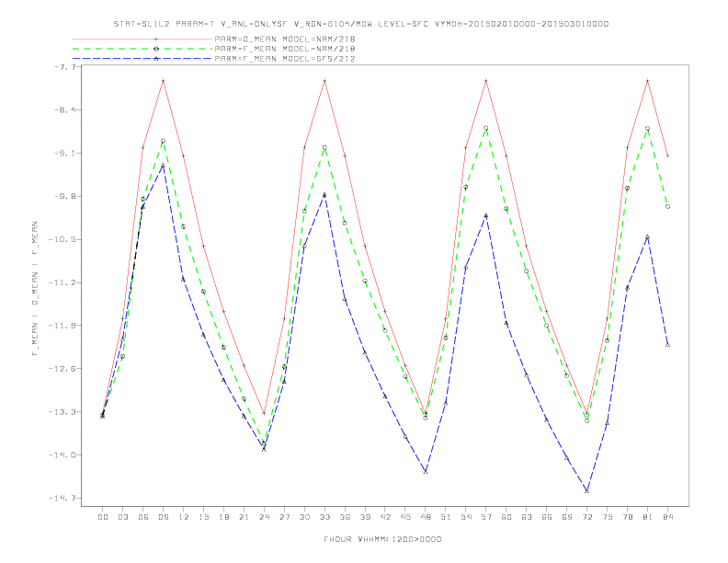Click the vertical axis title F_MEAN | O_MEAN | F_MEAN
This screenshot has width=728, height=563.
point(35,289)
